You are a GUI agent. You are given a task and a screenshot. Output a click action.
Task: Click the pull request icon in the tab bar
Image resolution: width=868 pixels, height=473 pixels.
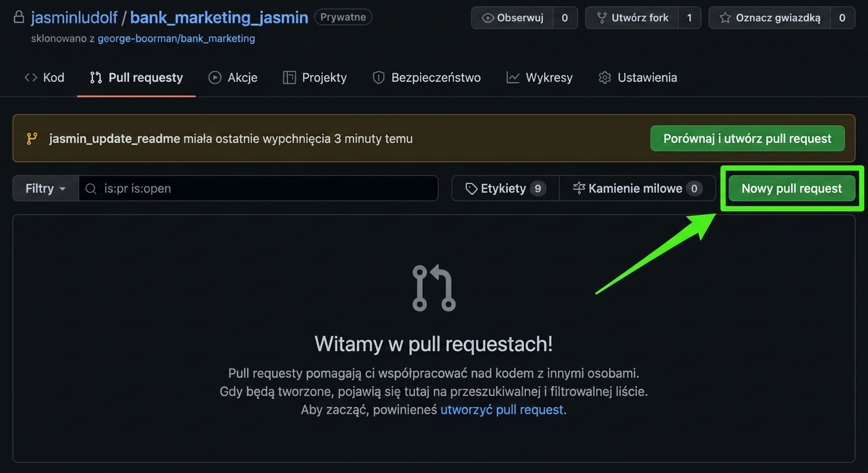tap(96, 78)
